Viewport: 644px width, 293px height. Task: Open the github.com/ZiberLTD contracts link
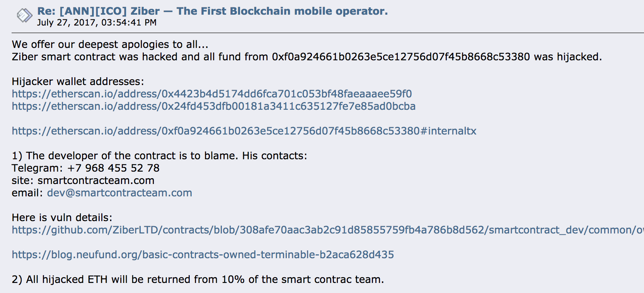328,230
